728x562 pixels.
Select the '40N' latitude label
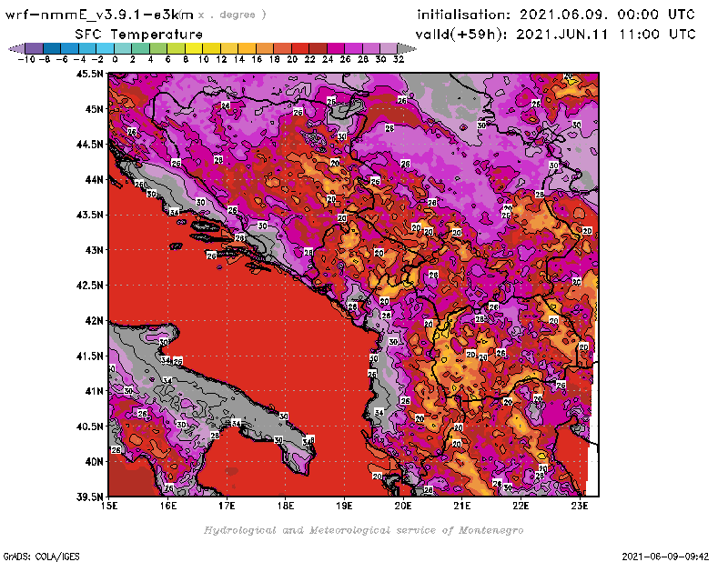(94, 462)
